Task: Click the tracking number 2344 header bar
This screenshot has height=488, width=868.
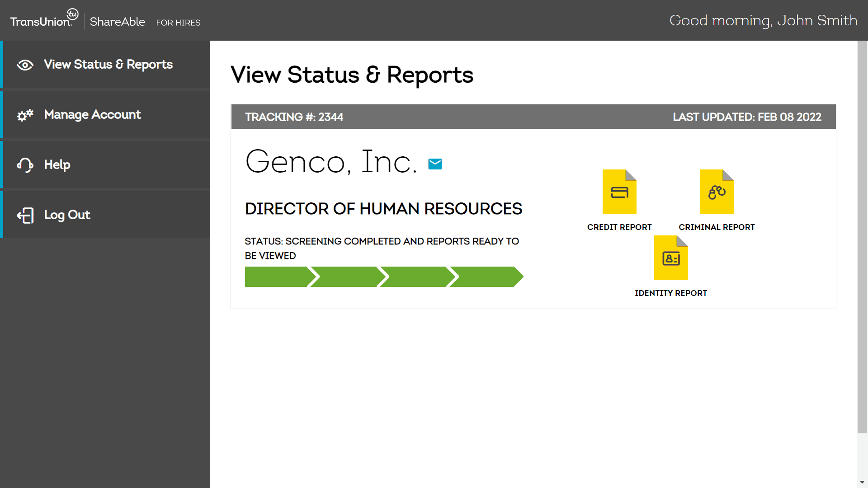Action: click(x=294, y=117)
